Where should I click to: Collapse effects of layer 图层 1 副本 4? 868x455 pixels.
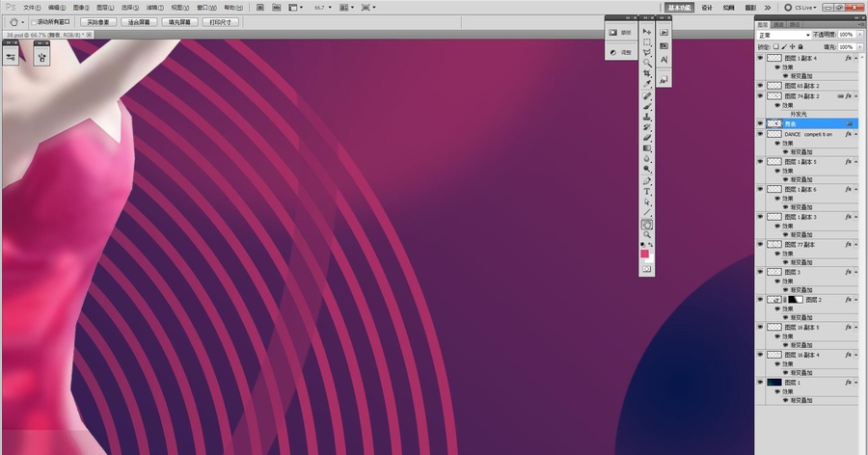click(855, 58)
